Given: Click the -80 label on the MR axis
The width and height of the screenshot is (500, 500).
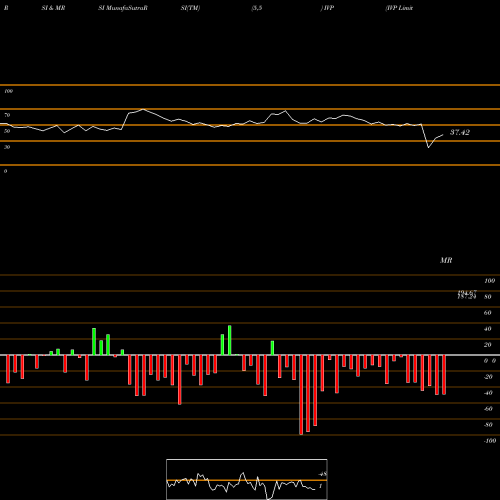Looking at the screenshot, I should click(488, 425).
